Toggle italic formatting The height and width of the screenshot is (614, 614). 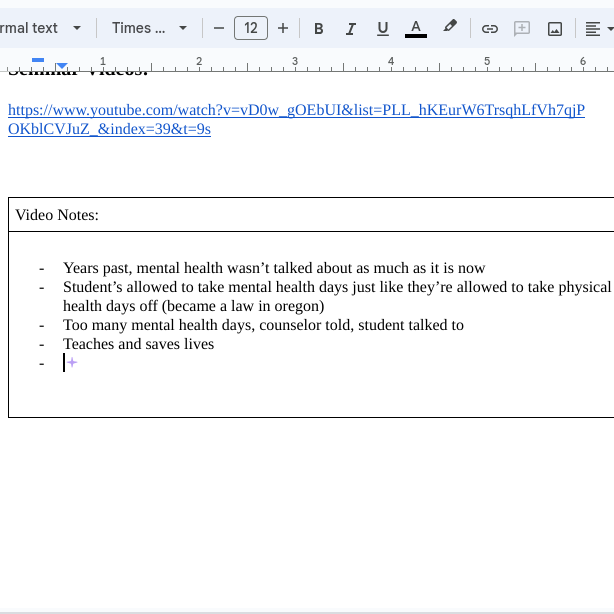coord(351,28)
